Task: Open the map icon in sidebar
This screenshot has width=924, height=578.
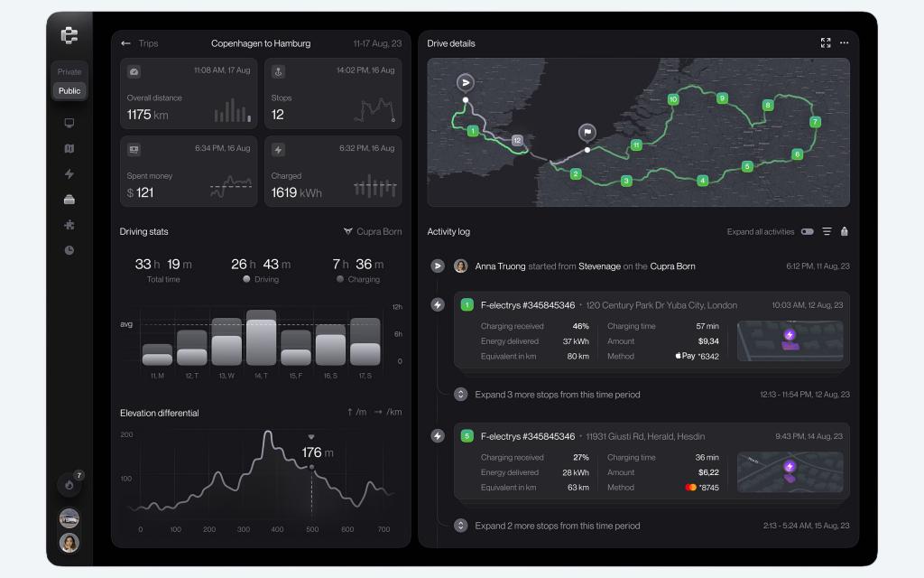Action: pyautogui.click(x=69, y=149)
